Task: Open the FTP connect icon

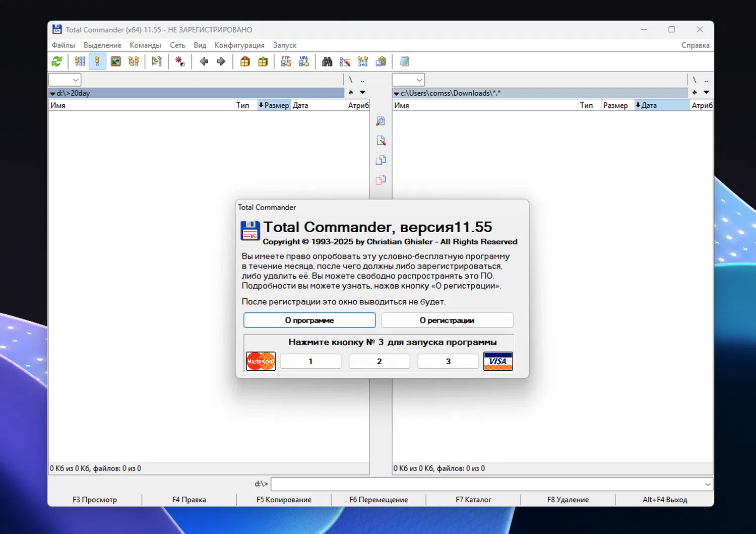Action: point(286,61)
